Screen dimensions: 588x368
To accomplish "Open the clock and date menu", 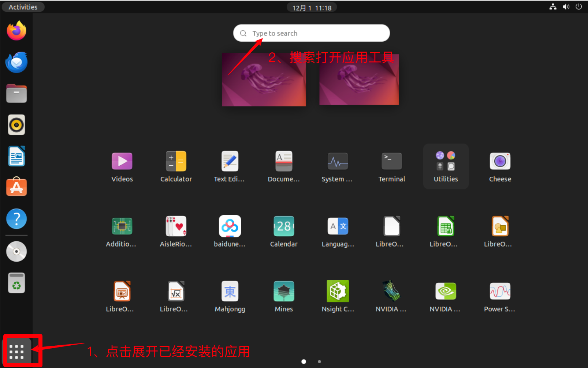I will [x=312, y=8].
